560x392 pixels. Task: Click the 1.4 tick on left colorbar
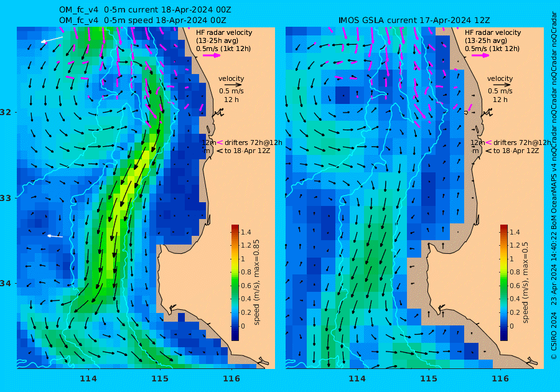pos(246,233)
